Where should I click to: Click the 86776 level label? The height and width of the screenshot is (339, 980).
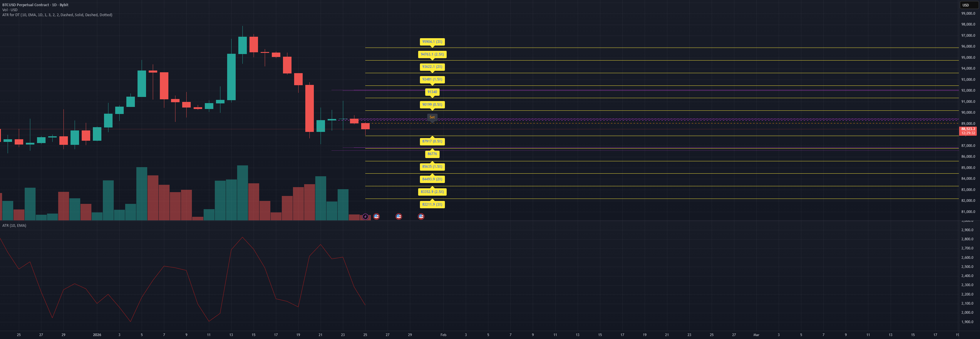[432, 154]
